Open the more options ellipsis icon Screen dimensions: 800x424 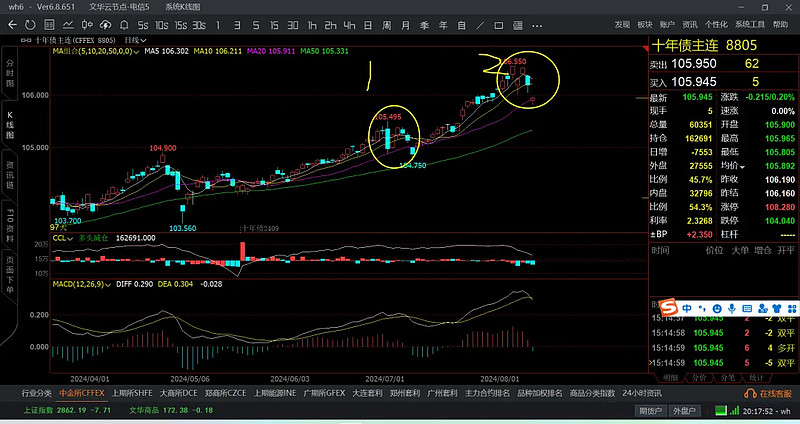click(x=537, y=26)
